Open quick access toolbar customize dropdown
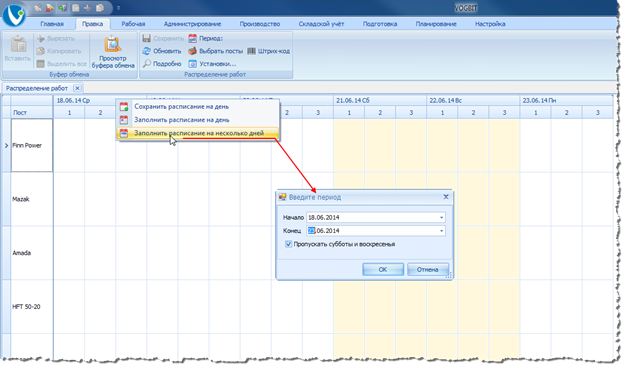The width and height of the screenshot is (624, 366). tap(118, 8)
